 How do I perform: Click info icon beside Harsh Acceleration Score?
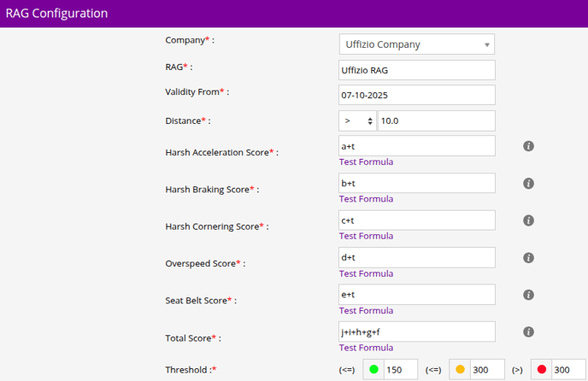(528, 146)
